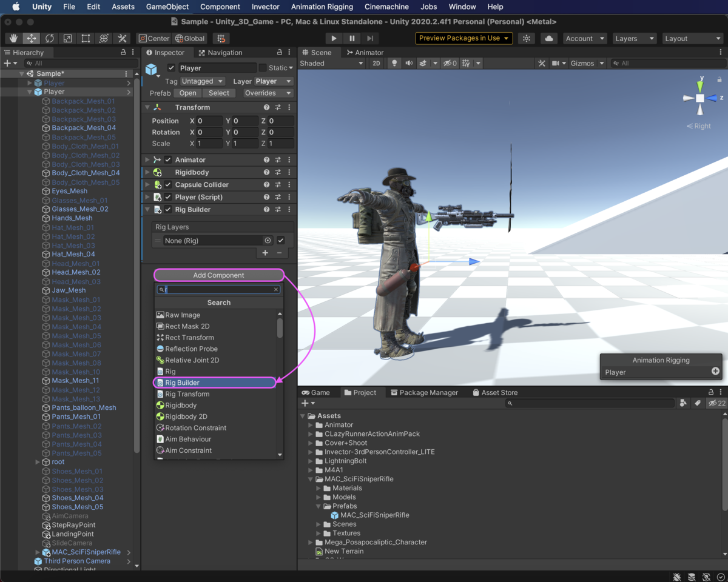
Task: Open Animation Rigging menu
Action: point(322,7)
